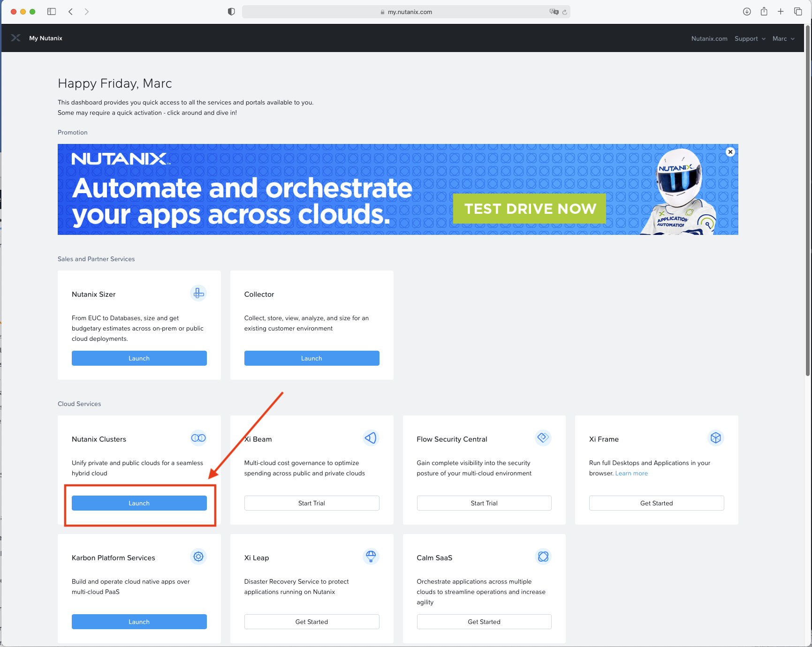Close the promotion banner
The height and width of the screenshot is (647, 812).
[x=730, y=152]
